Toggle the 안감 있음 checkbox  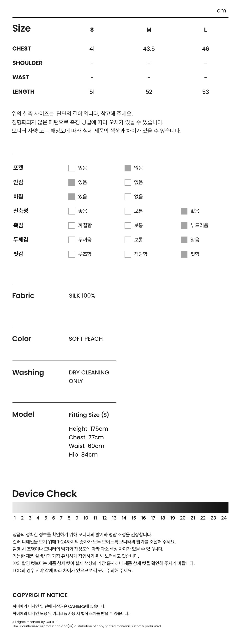point(72,182)
